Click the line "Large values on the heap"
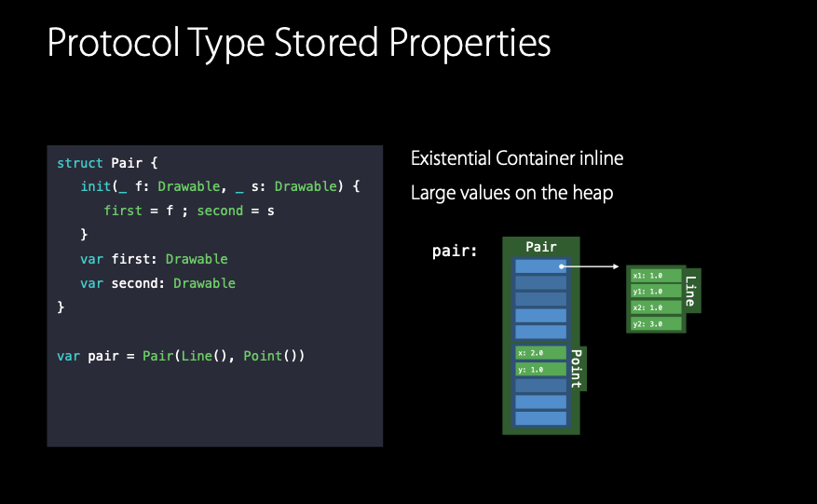 coord(511,194)
